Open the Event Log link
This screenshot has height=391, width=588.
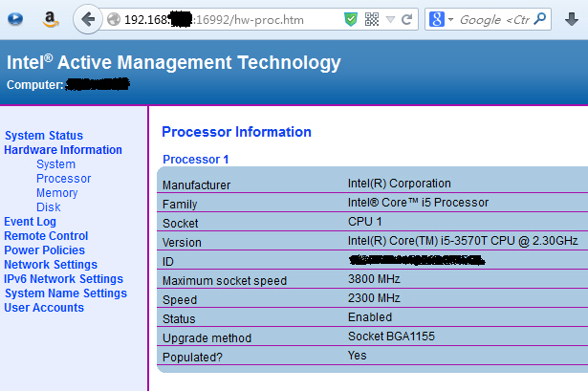point(30,222)
